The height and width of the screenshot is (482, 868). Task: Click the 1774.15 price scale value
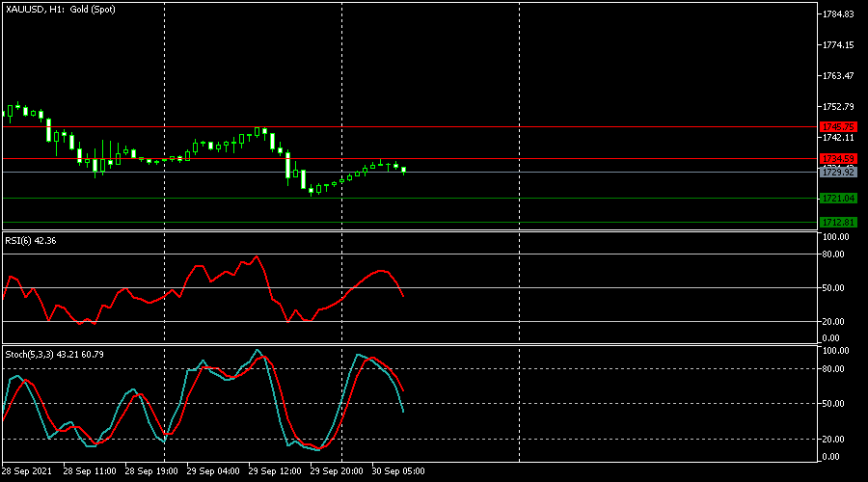838,44
